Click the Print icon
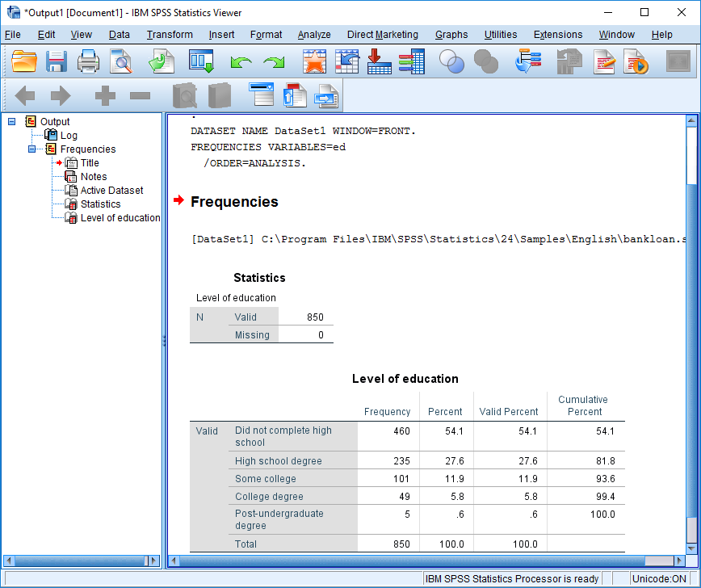 click(x=88, y=61)
